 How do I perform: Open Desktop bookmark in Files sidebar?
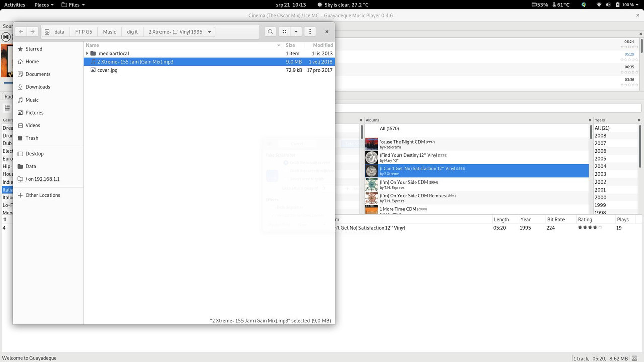point(48,154)
